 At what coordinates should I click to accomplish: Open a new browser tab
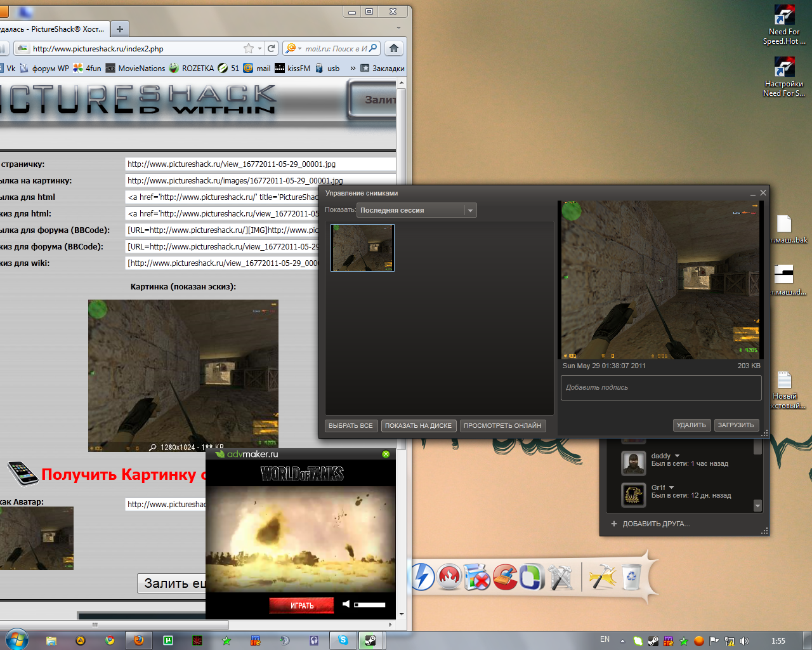tap(119, 29)
